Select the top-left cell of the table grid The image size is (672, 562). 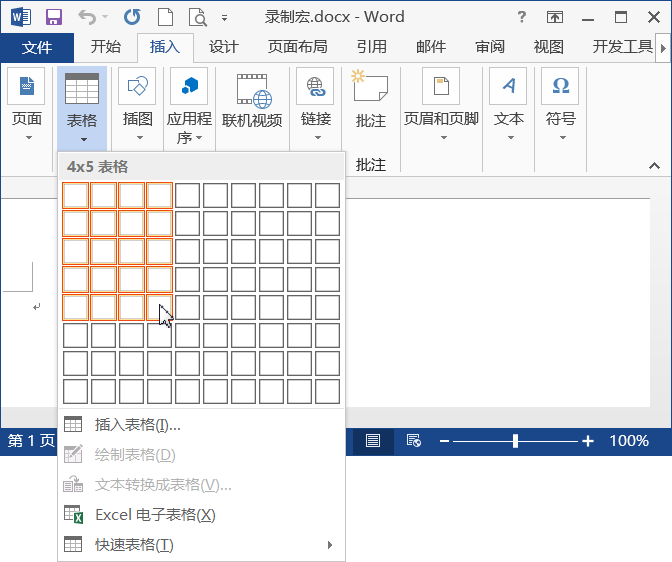(75, 195)
